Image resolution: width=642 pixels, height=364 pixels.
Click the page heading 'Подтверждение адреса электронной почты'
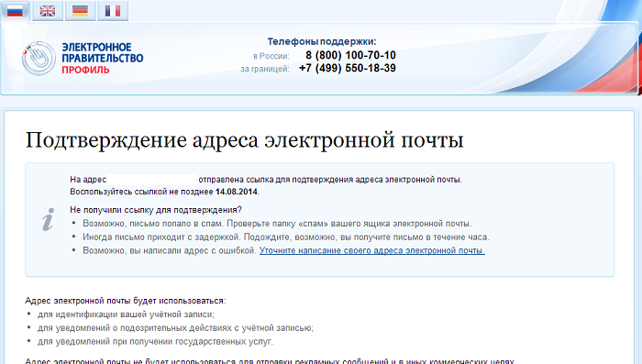pyautogui.click(x=245, y=140)
